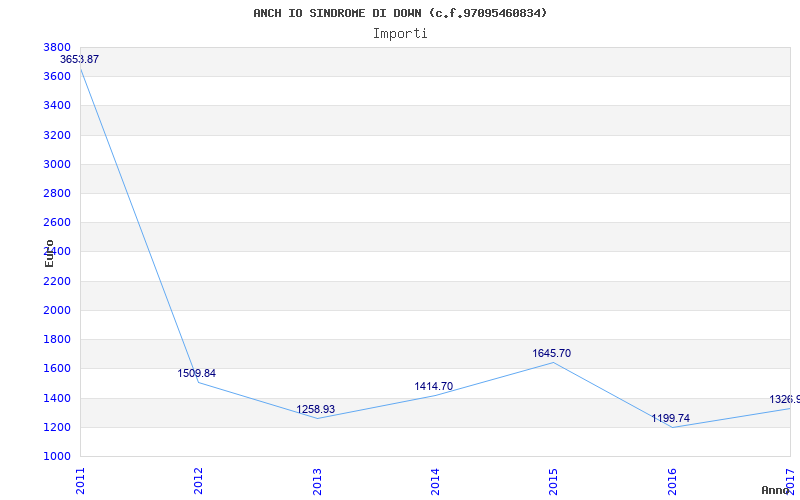Image resolution: width=800 pixels, height=500 pixels.
Task: Click the Importi subtitle
Action: (x=400, y=34)
